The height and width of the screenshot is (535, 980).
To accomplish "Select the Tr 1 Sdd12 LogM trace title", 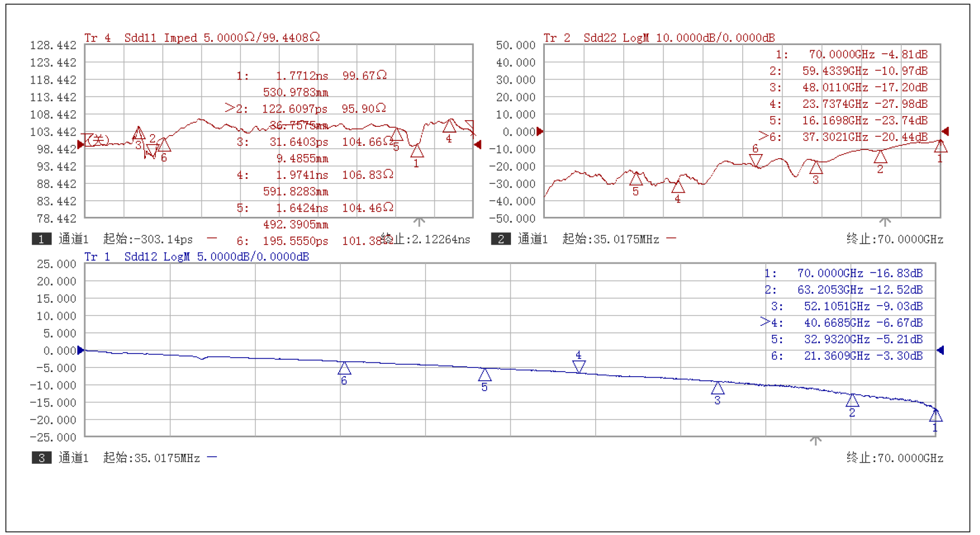I will (196, 257).
